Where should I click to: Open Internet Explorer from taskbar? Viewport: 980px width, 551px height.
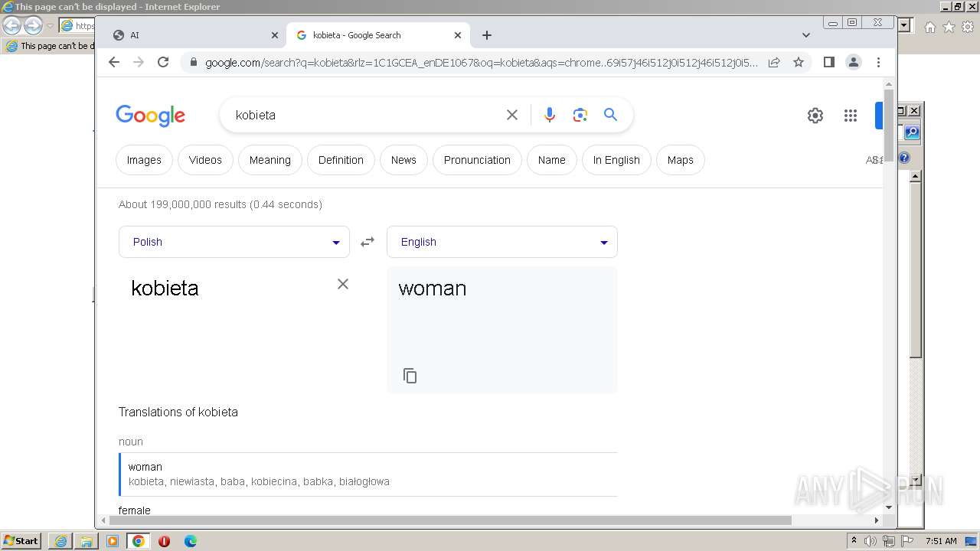click(60, 541)
